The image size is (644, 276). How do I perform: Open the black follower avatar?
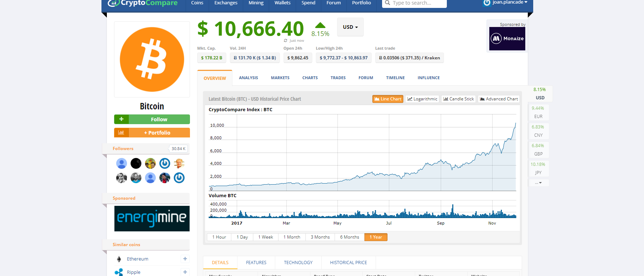[x=136, y=163]
